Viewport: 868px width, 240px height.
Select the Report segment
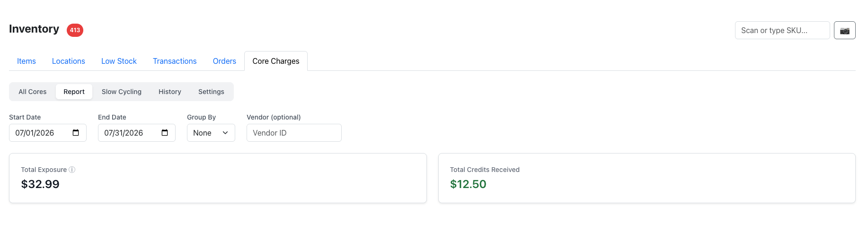74,92
